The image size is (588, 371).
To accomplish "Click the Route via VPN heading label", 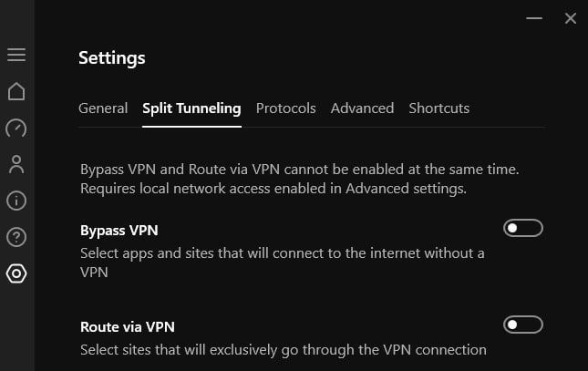I will (128, 326).
